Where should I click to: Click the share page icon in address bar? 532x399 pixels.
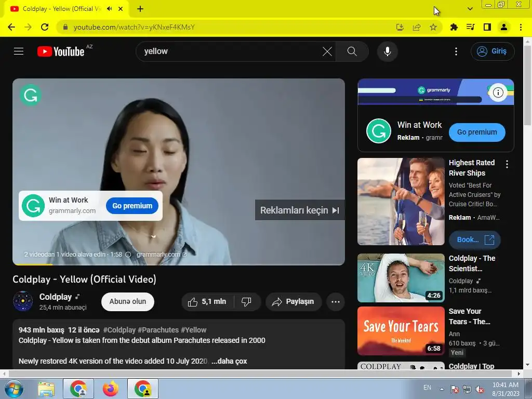coord(417,27)
